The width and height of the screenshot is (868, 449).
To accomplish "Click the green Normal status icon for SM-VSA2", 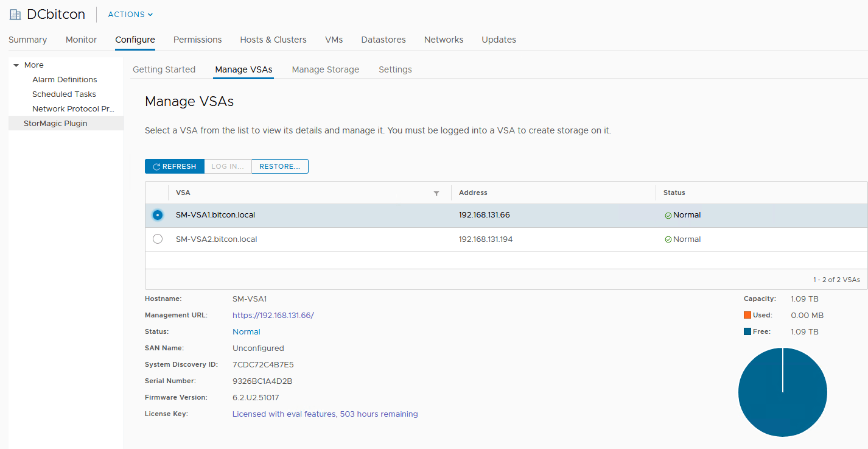I will (x=668, y=239).
